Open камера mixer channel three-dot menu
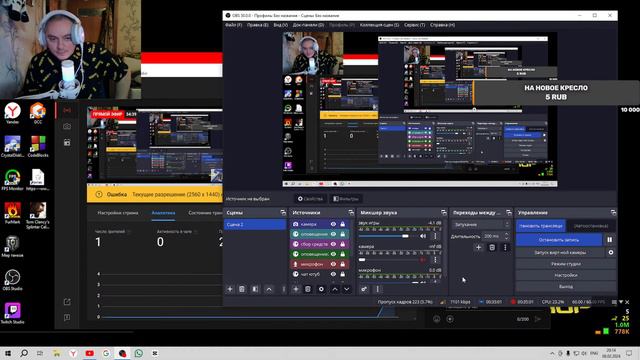The width and height of the screenshot is (640, 360). pos(435,260)
